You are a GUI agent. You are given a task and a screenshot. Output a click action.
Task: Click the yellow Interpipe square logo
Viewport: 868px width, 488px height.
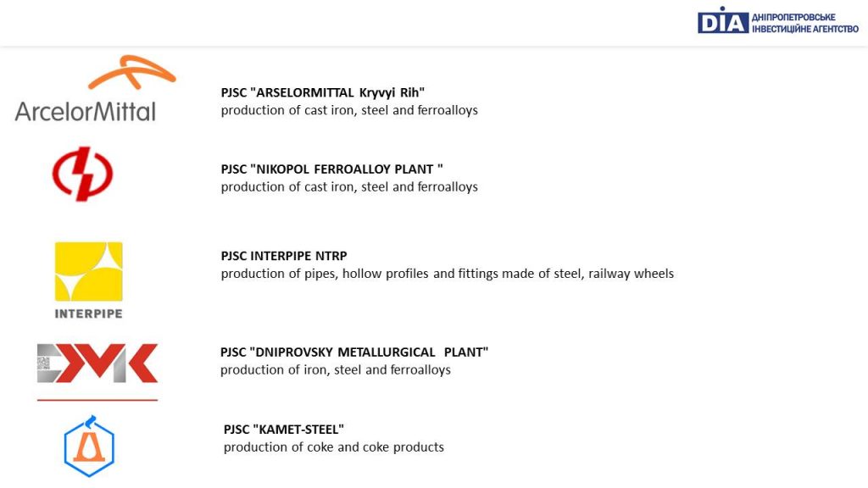(x=88, y=272)
